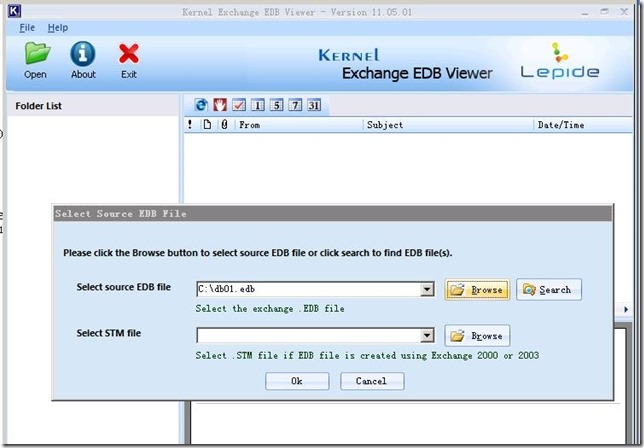Viewport: 644px width, 448px height.
Task: Click the Lepide logo
Action: 560,60
